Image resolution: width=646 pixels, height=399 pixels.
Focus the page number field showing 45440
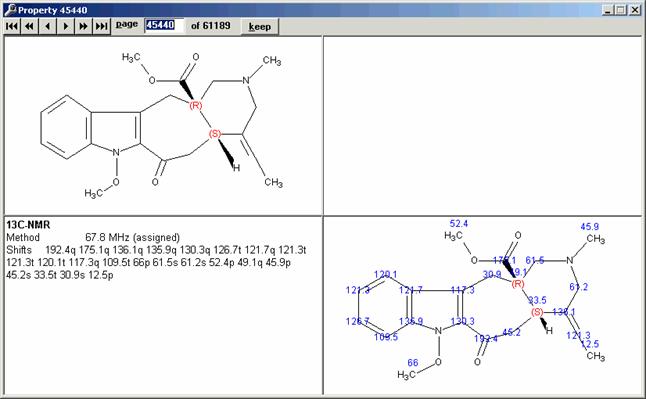point(164,25)
